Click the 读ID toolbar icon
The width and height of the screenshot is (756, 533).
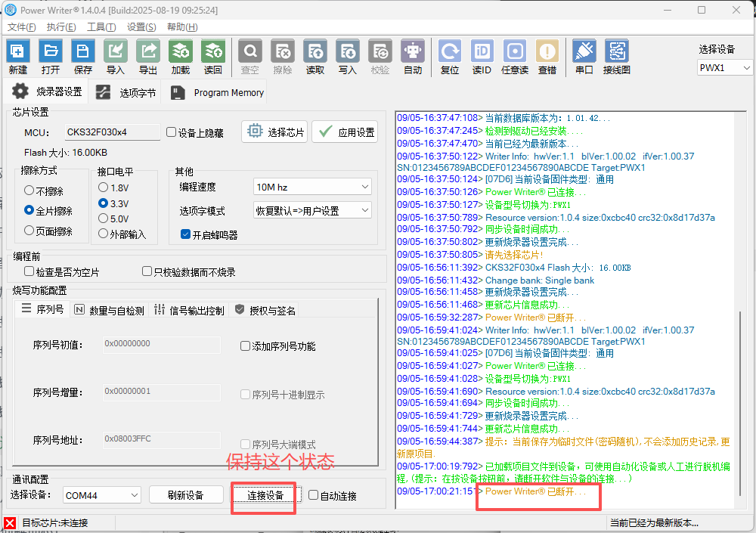[x=482, y=51]
